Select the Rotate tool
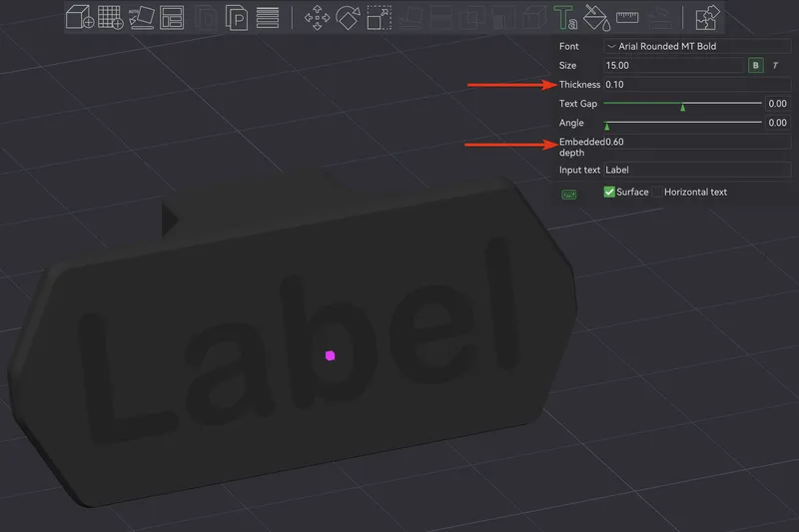This screenshot has width=799, height=532. pyautogui.click(x=348, y=17)
